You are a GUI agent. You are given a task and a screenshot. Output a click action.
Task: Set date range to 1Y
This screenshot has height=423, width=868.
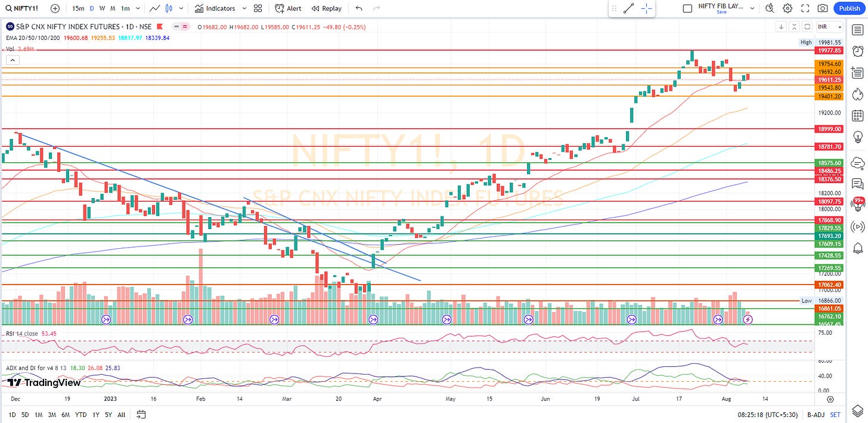tap(96, 414)
